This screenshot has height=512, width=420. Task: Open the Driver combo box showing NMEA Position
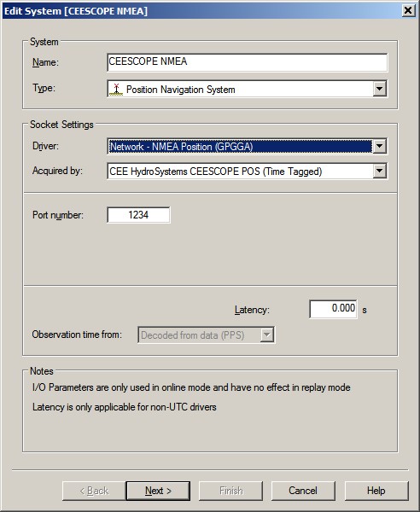[x=248, y=146]
